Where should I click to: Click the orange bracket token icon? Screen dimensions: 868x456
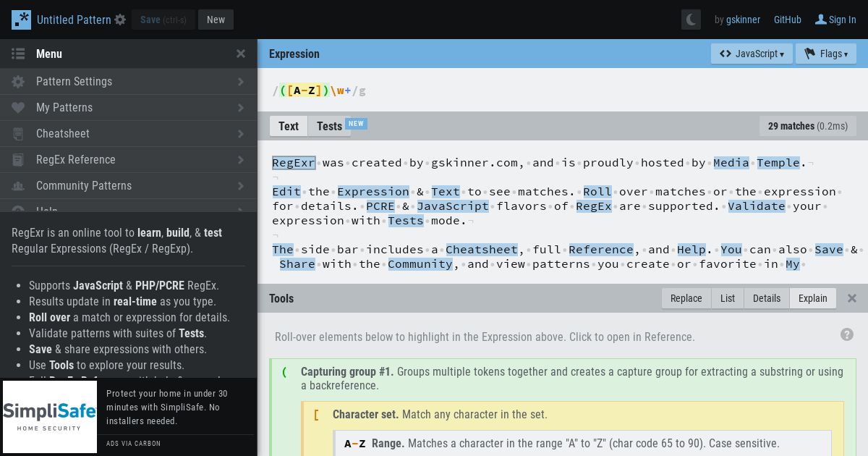point(316,415)
